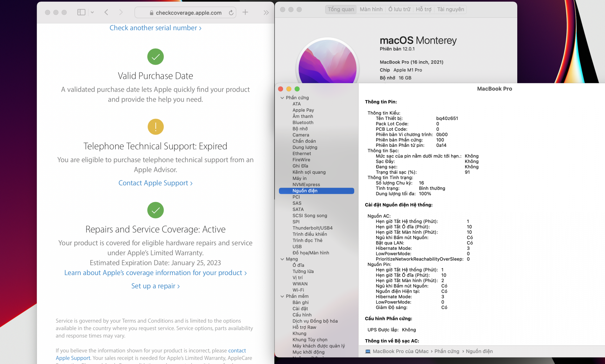Click the laptop icon in path bar

368,351
